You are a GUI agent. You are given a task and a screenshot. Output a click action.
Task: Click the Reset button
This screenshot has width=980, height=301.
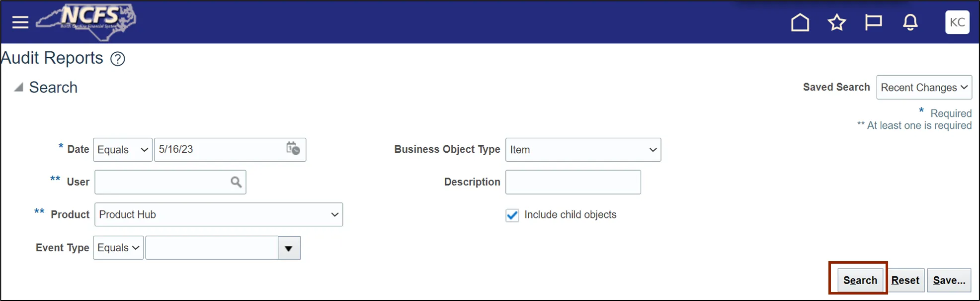click(x=905, y=280)
